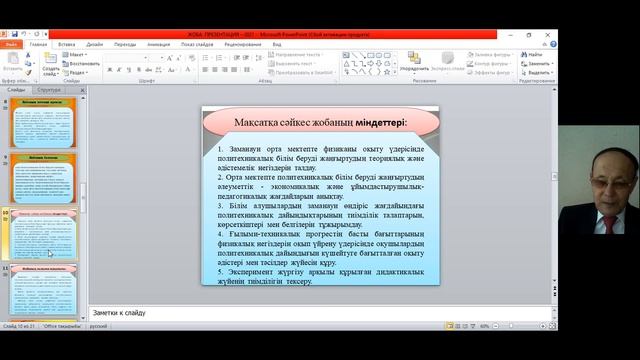This screenshot has width=640, height=360.
Task: Click the line spacing icon
Action: [x=258, y=58]
